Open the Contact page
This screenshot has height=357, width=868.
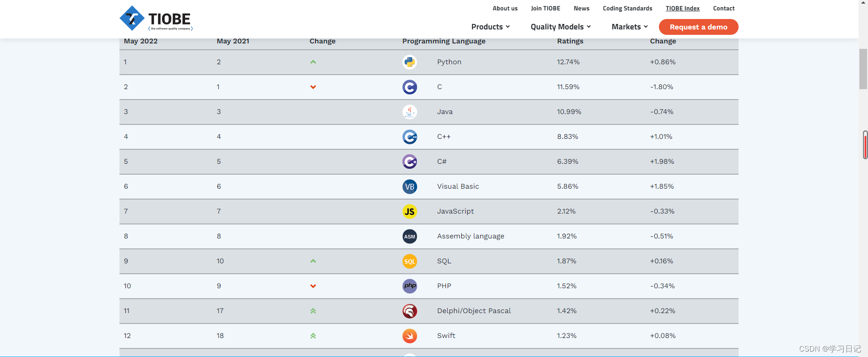724,8
